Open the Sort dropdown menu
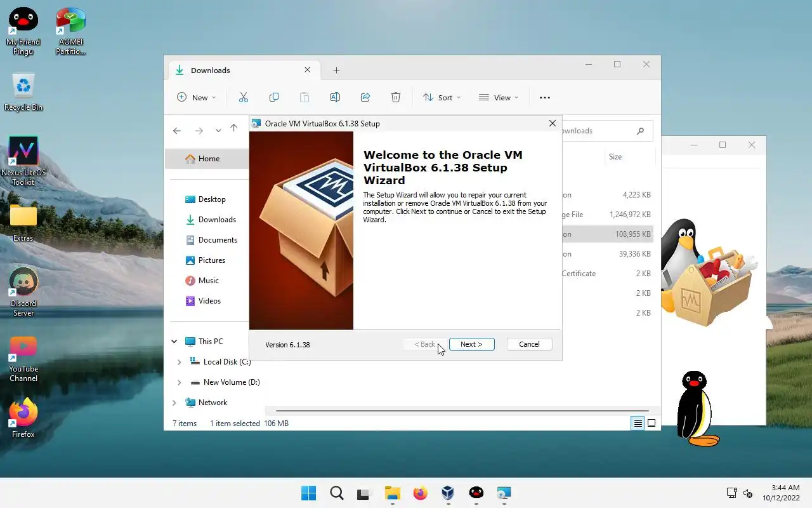Screen dimensions: 812x508 (442, 97)
